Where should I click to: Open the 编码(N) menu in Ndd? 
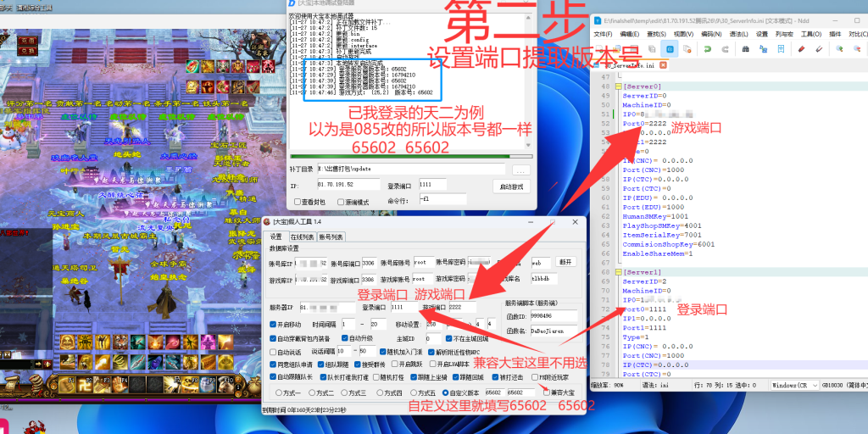pyautogui.click(x=712, y=34)
